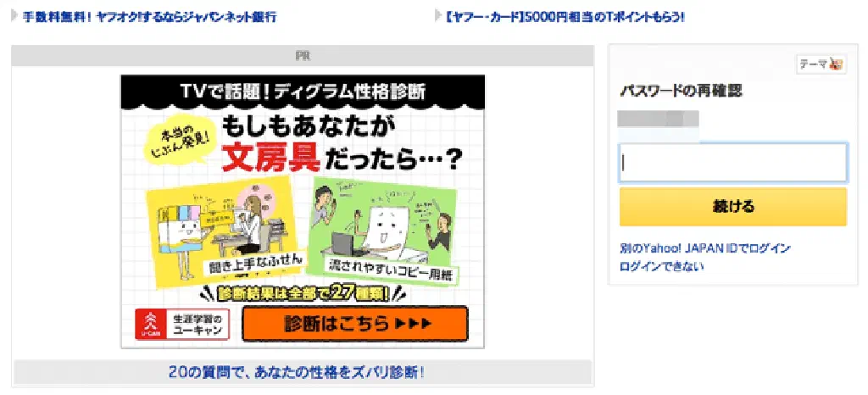868x395 pixels.
Task: Open the ヤフー・カード 5000円相当 Tポイント link
Action: (565, 17)
